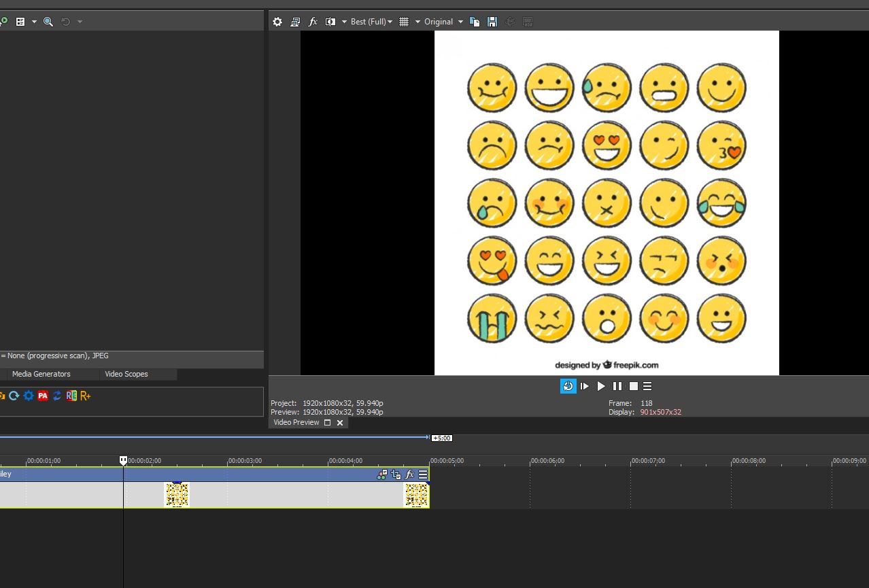Click the blue loop region bar

click(214, 437)
